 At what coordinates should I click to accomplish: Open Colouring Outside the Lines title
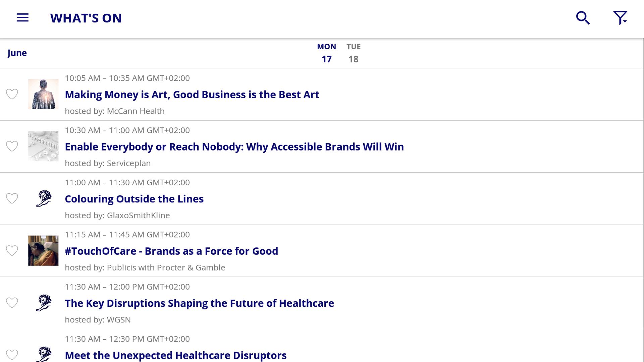point(134,199)
